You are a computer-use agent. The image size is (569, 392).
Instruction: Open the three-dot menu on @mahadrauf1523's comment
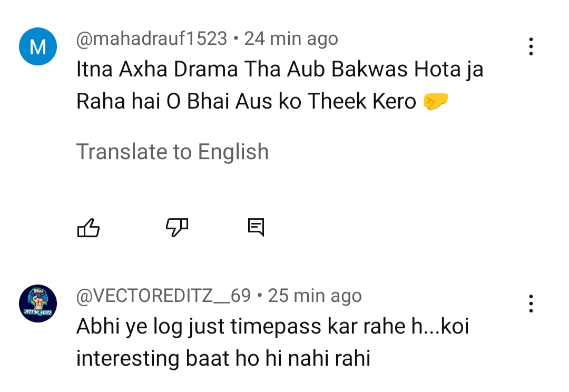click(x=530, y=46)
